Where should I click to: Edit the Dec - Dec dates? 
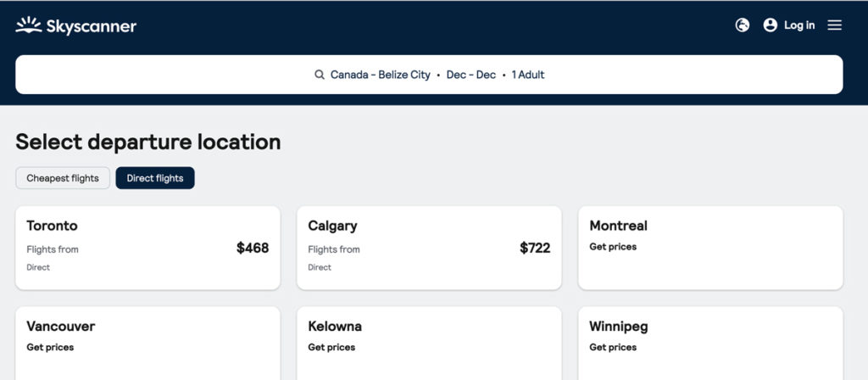click(471, 75)
